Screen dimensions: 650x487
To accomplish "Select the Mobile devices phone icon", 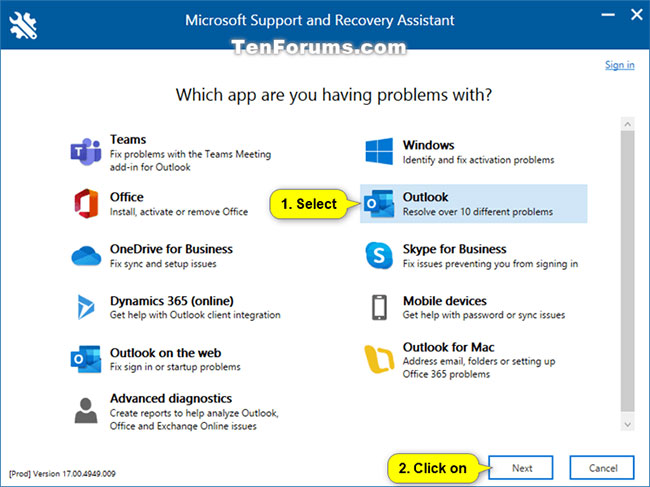I will [x=379, y=307].
